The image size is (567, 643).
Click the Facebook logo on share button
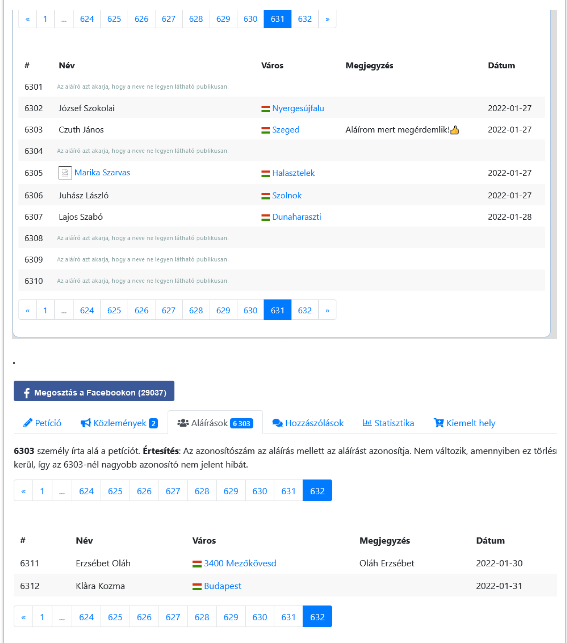click(x=27, y=392)
